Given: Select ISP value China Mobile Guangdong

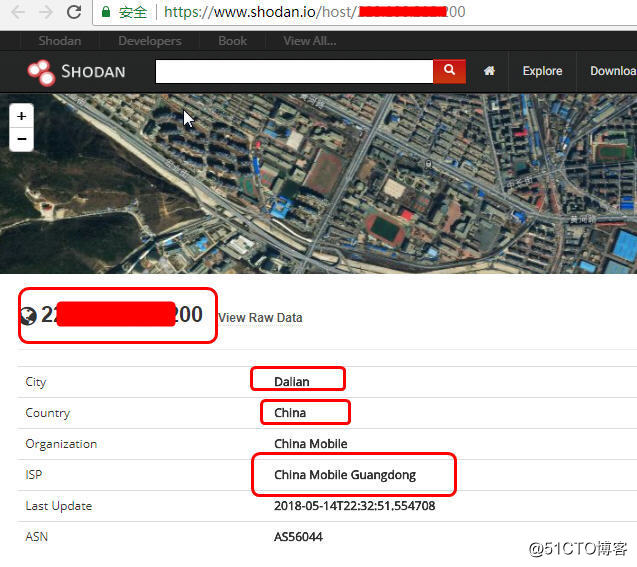Looking at the screenshot, I should pos(345,475).
